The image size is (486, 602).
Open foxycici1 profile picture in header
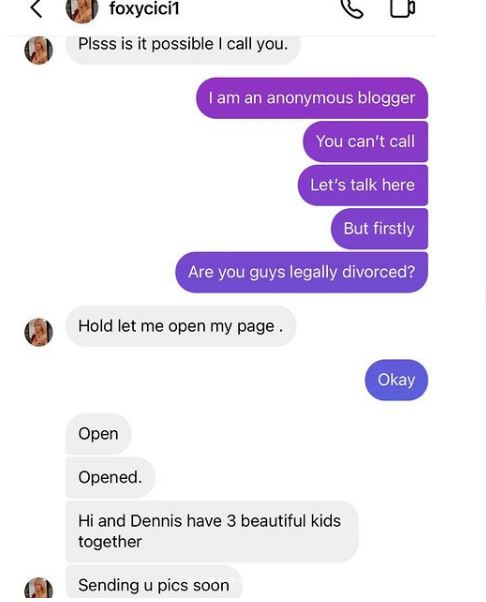coord(81,11)
